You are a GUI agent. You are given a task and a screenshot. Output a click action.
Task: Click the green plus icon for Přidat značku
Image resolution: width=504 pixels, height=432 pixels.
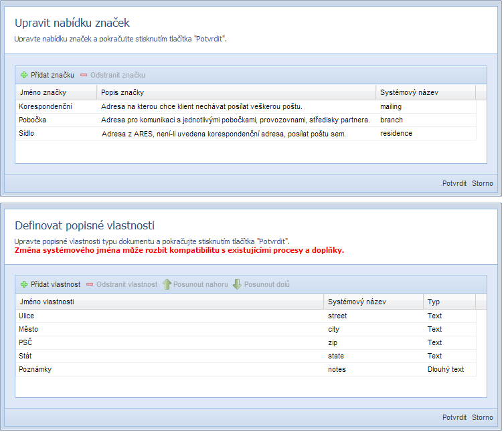24,76
